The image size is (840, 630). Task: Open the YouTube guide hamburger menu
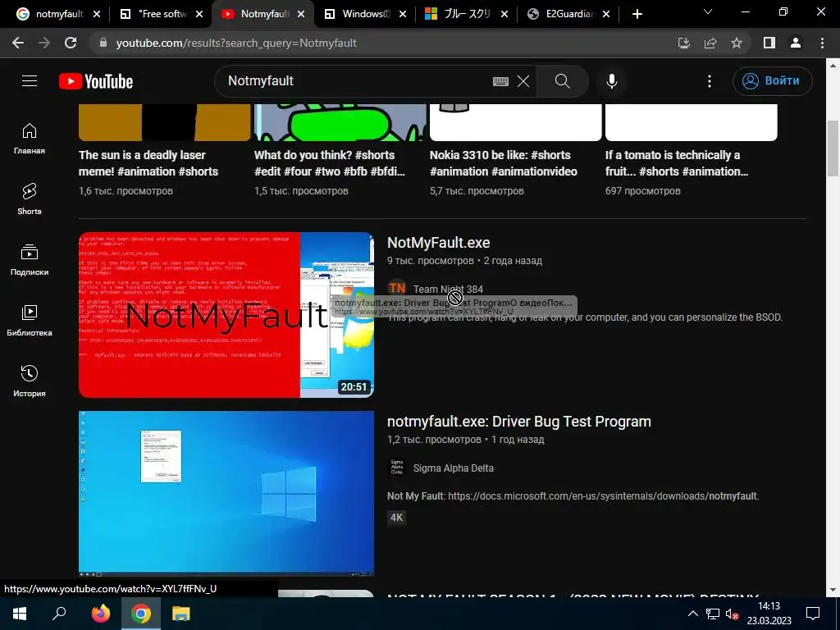tap(30, 81)
